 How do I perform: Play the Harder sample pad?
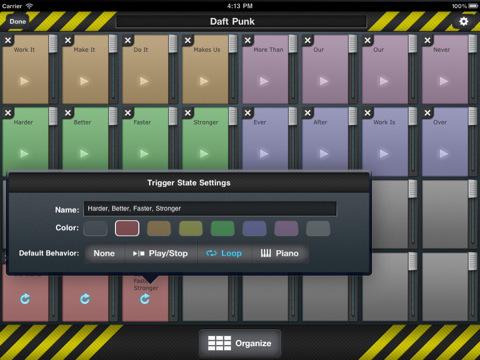click(x=24, y=154)
